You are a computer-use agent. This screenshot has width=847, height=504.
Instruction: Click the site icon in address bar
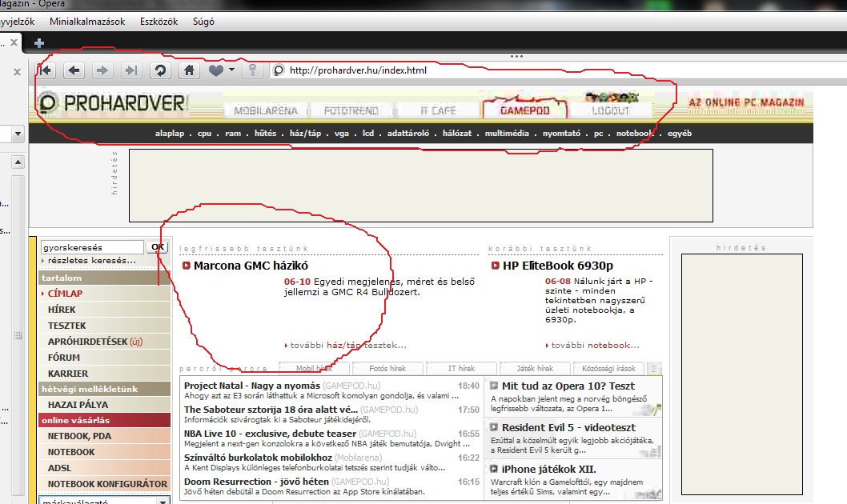pyautogui.click(x=279, y=70)
